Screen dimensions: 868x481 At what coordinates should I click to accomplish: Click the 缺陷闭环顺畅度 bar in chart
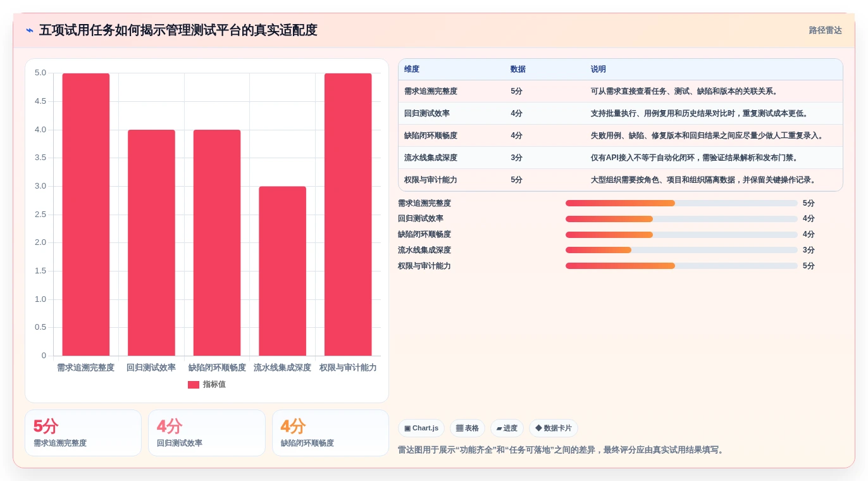click(x=217, y=243)
